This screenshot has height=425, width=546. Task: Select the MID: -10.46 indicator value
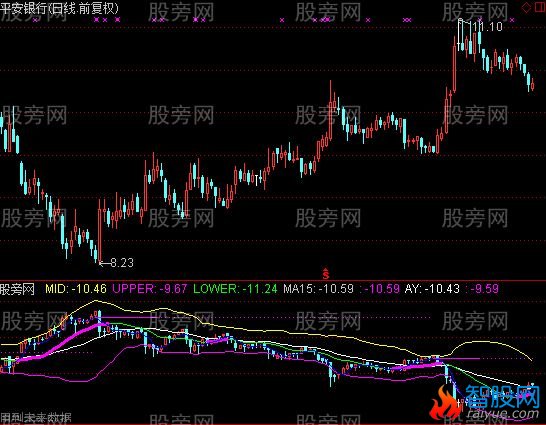coord(76,289)
